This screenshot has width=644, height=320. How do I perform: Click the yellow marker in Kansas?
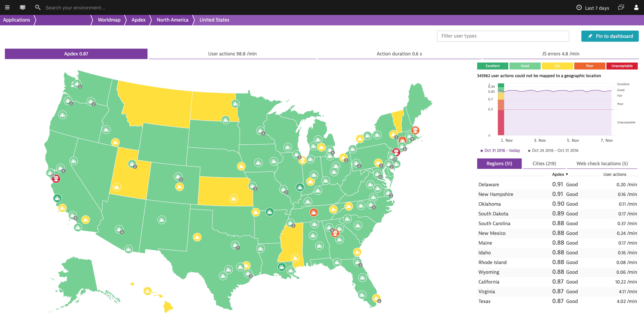point(234,199)
